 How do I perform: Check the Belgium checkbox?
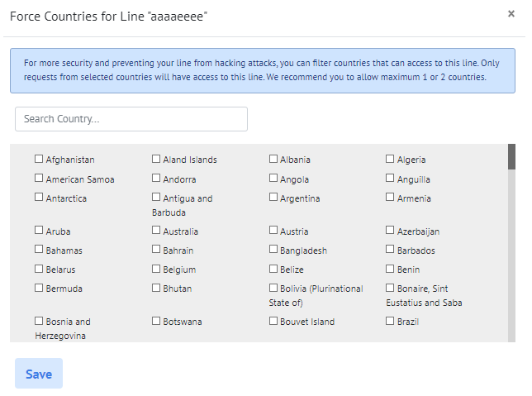(x=156, y=269)
